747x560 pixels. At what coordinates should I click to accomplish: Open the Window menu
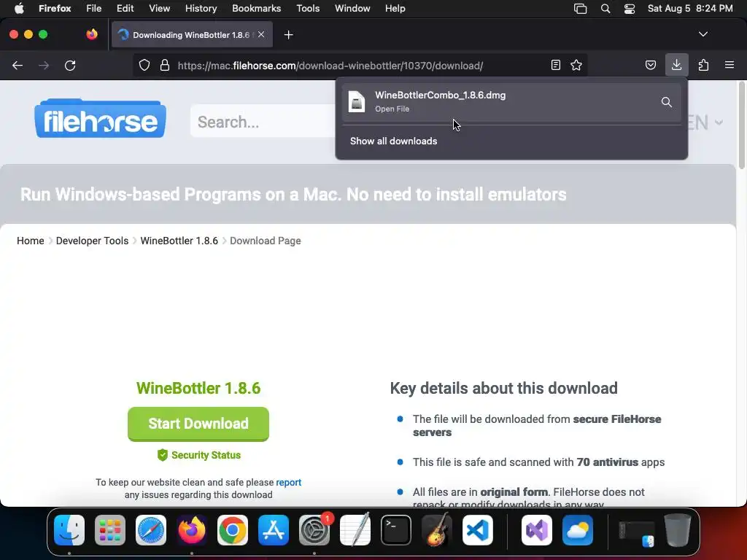pyautogui.click(x=352, y=8)
